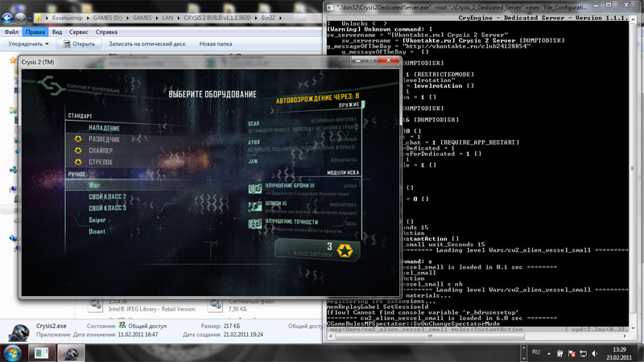
Task: Select the Шпион III module icon
Action: 254,206
